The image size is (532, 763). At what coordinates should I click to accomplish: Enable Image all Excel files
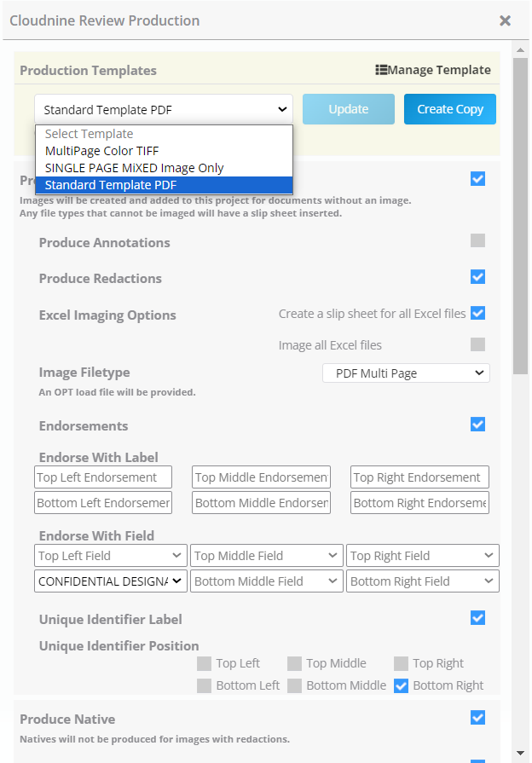click(x=478, y=343)
